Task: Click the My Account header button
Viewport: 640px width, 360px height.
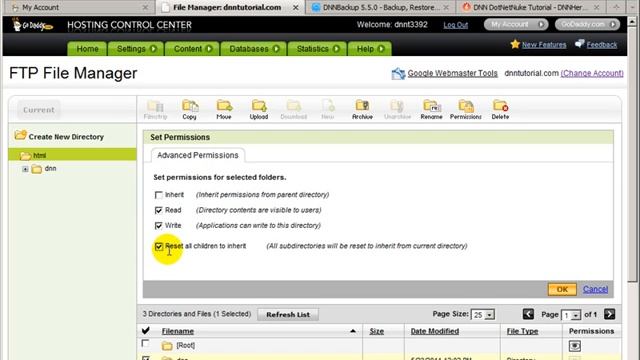Action: click(516, 24)
